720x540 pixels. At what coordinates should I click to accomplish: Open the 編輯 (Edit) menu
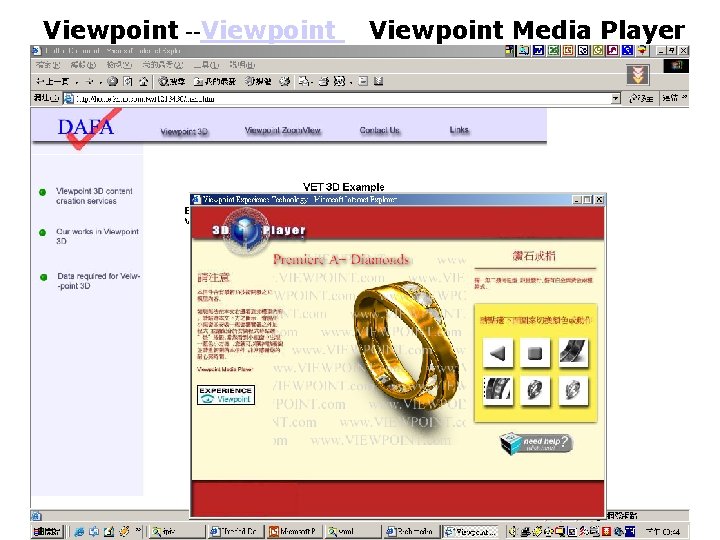[83, 65]
